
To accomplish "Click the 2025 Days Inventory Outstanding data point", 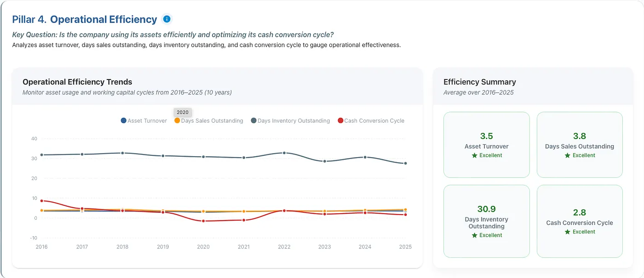I will pyautogui.click(x=405, y=163).
